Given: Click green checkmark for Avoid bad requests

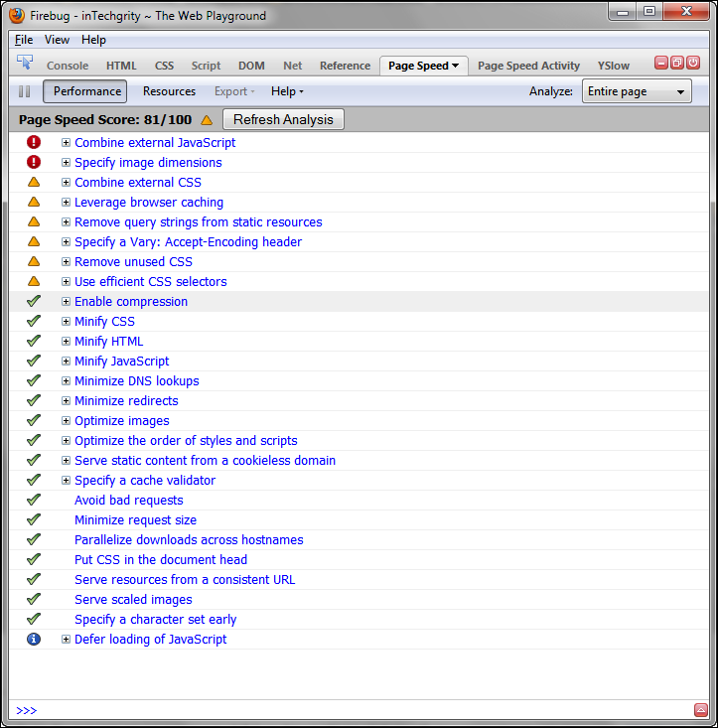Looking at the screenshot, I should click(34, 500).
